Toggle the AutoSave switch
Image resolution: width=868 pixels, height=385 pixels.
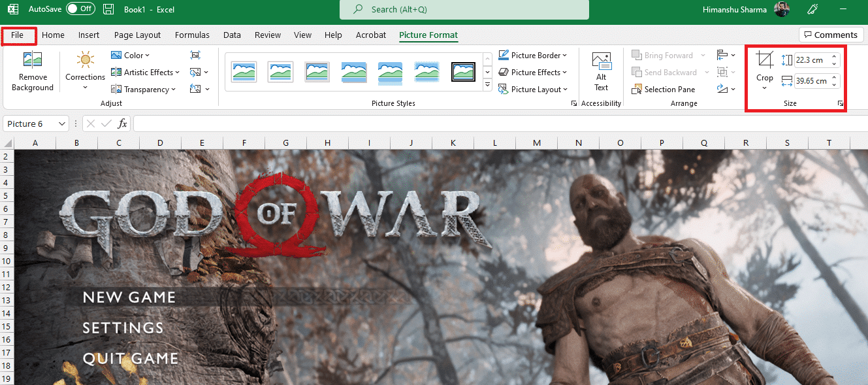point(80,9)
